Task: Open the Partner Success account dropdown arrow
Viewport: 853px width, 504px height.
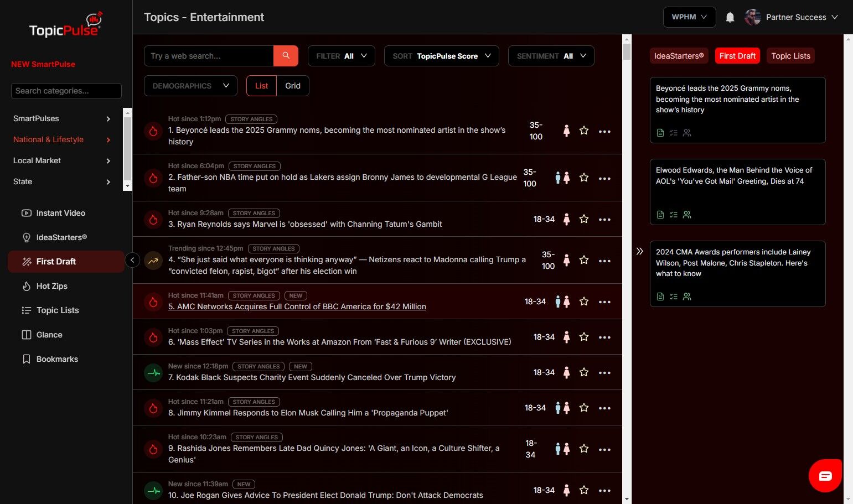Action: coord(835,17)
